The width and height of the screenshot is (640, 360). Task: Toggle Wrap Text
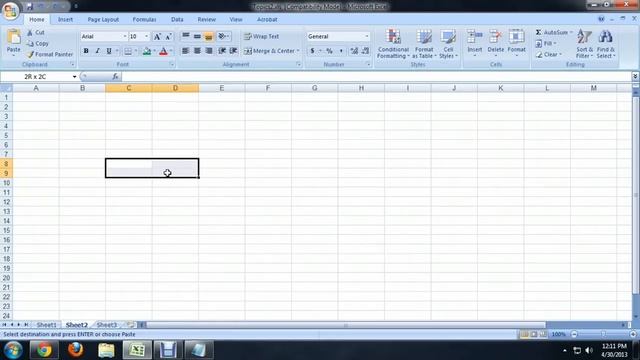tap(262, 36)
